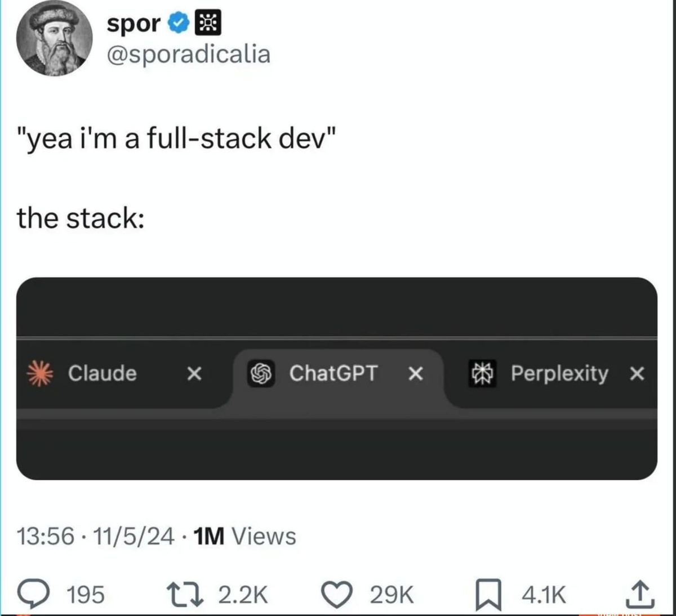Click the retweet repost icon
Image resolution: width=676 pixels, height=616 pixels.
click(x=184, y=592)
